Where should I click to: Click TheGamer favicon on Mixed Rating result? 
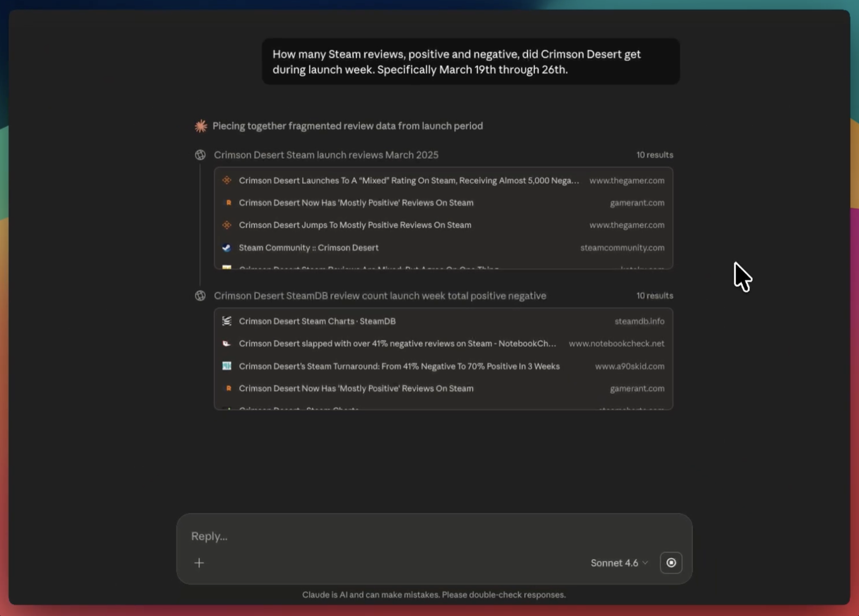pos(227,180)
